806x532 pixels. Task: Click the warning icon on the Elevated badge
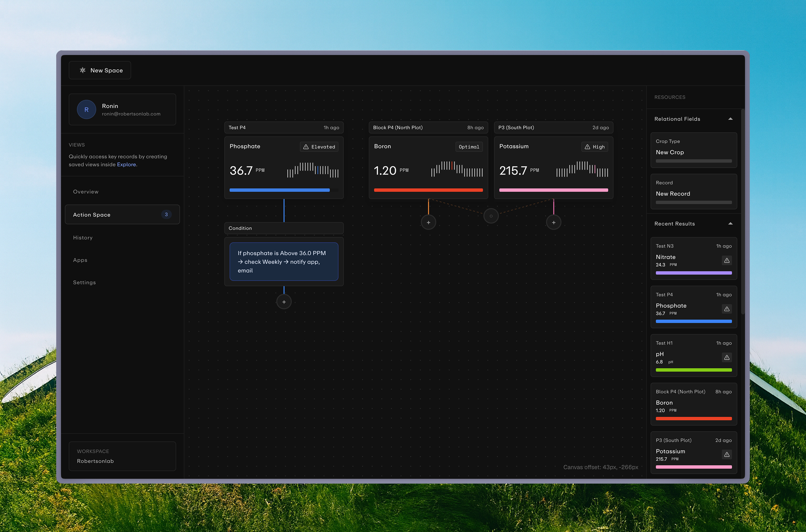pos(306,146)
